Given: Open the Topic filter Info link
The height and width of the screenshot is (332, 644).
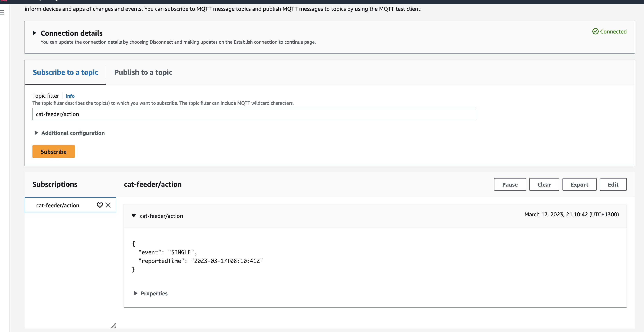Looking at the screenshot, I should 70,96.
